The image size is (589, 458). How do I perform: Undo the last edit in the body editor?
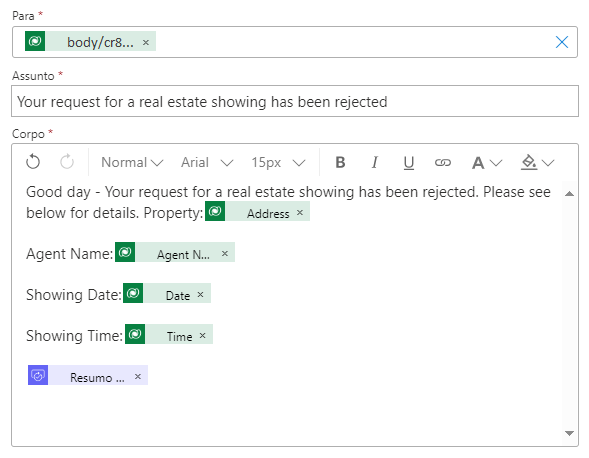tap(33, 162)
